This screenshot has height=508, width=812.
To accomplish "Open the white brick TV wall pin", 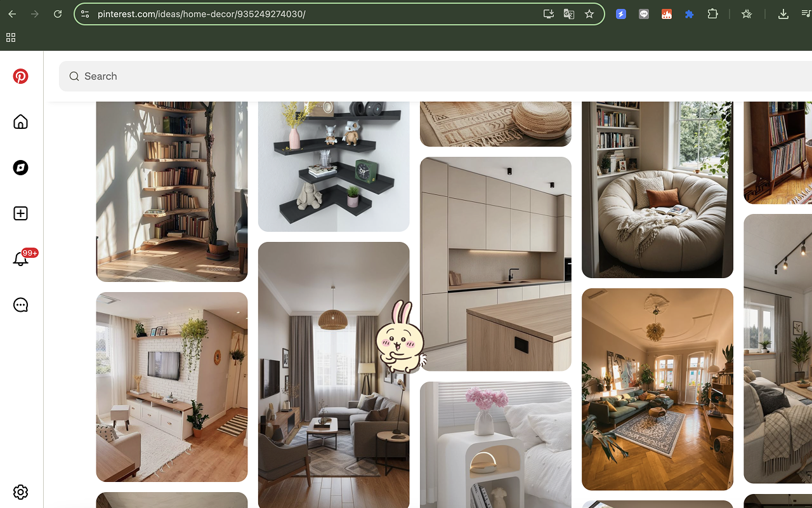I will (x=172, y=387).
